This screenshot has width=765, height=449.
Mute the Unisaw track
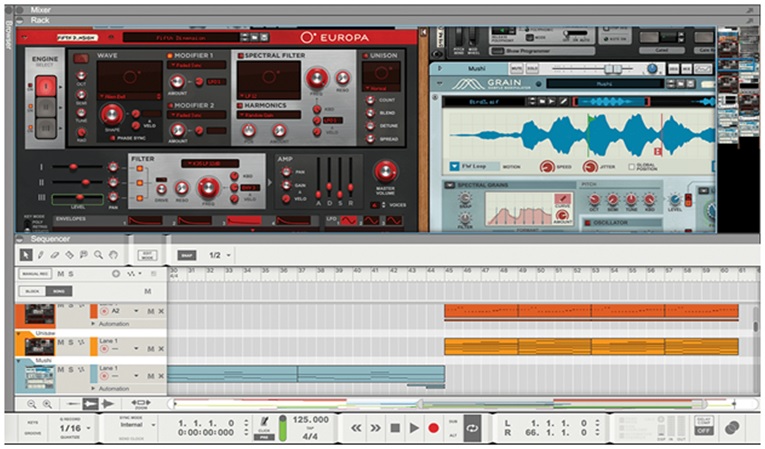(60, 343)
